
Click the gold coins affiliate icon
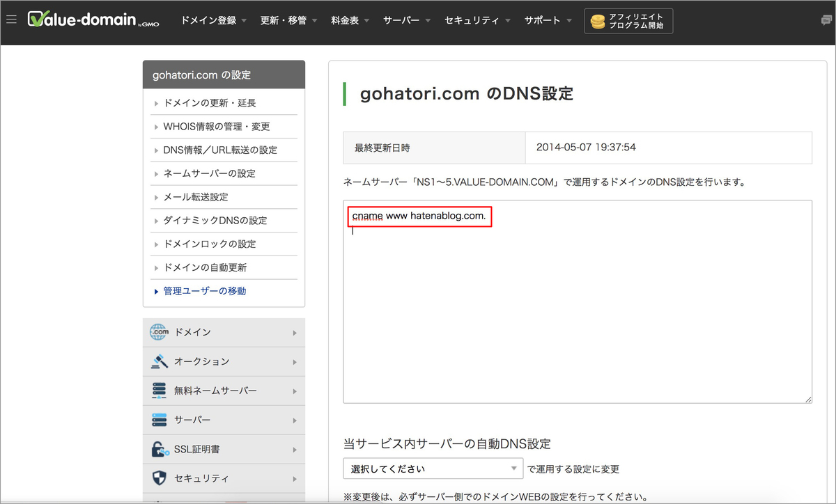pos(598,21)
